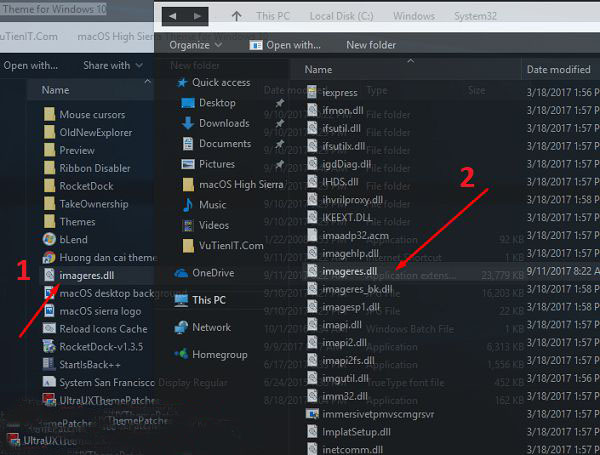600x455 pixels.
Task: Sort by the Date modified column header
Action: coord(557,69)
